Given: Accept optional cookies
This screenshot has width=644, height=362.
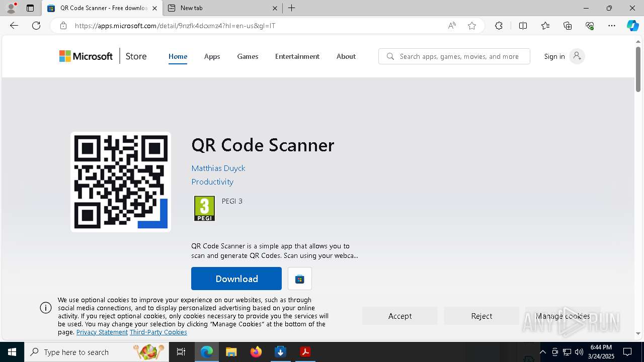Looking at the screenshot, I should pos(400,316).
